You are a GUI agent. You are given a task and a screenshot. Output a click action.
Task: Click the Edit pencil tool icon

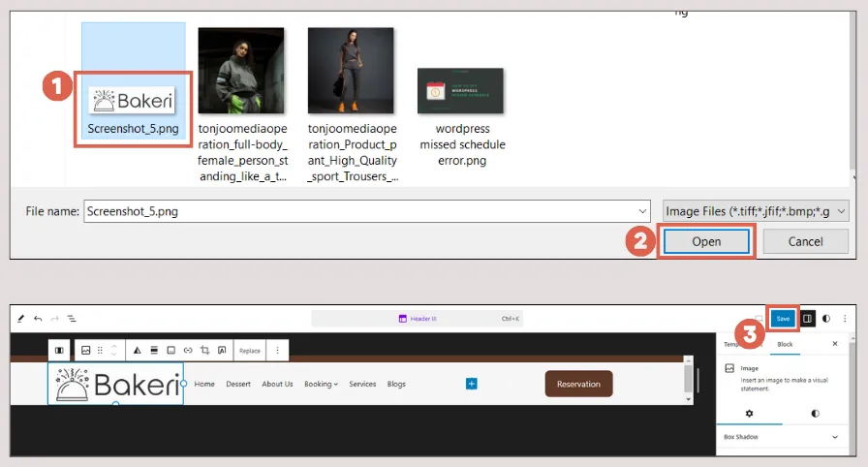point(20,319)
